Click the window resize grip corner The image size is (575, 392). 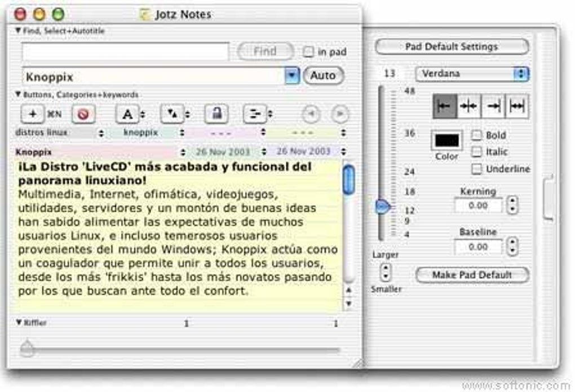click(x=357, y=363)
